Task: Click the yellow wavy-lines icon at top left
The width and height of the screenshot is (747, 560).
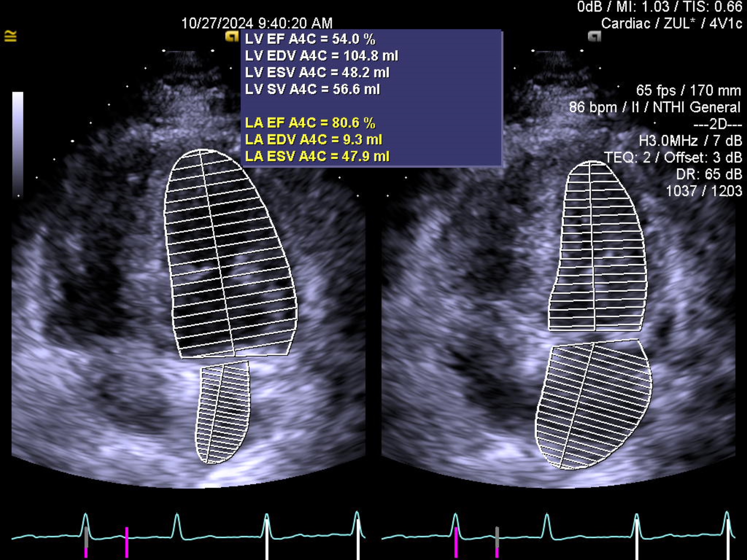Action: 11,36
